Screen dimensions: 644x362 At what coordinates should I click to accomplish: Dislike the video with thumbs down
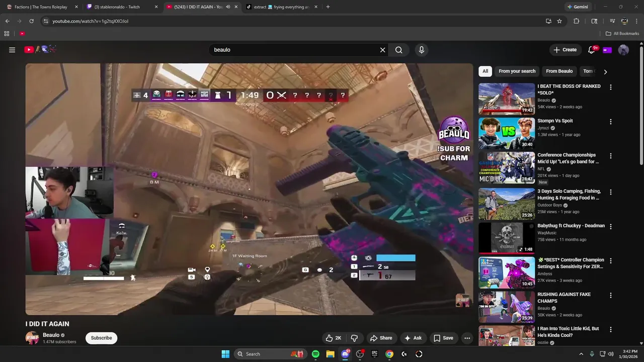pyautogui.click(x=354, y=338)
